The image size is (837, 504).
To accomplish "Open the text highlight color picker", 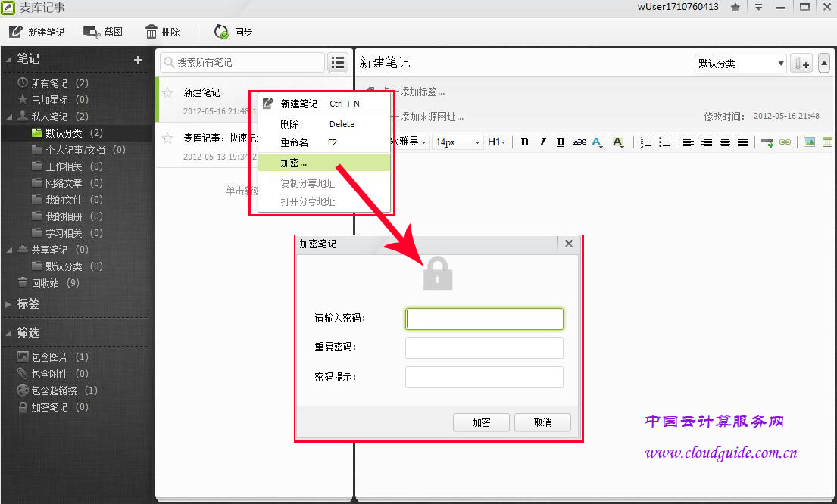I will (617, 142).
